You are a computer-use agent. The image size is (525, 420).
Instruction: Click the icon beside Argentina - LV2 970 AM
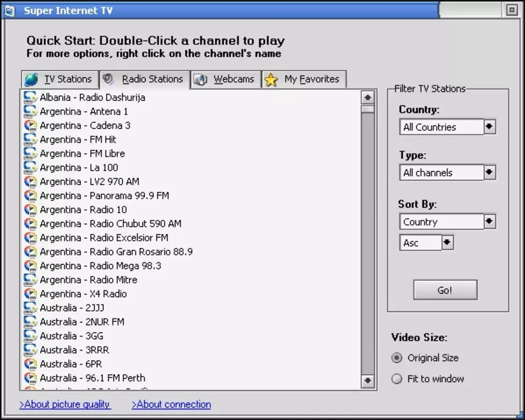30,182
